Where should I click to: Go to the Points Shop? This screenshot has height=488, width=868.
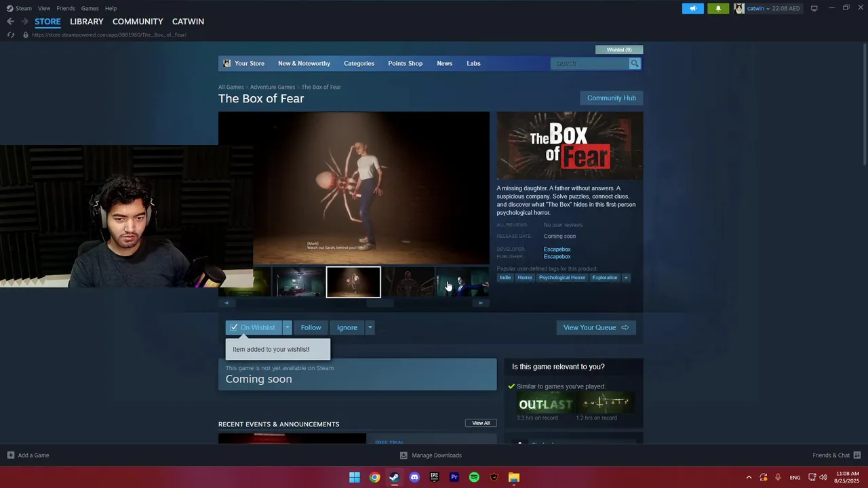[405, 64]
